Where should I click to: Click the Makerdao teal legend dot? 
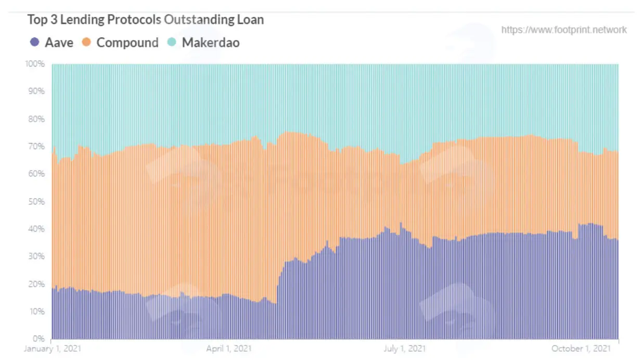click(172, 43)
